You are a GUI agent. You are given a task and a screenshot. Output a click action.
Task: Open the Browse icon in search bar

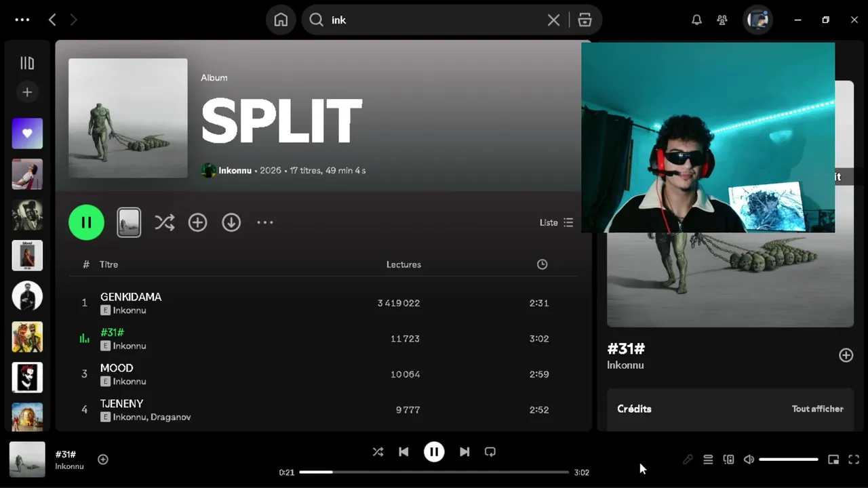585,20
